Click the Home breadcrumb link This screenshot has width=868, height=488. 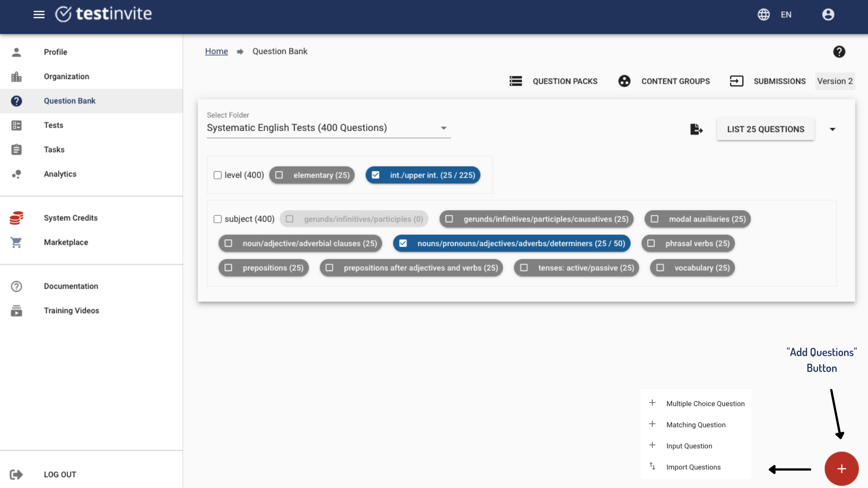(217, 51)
